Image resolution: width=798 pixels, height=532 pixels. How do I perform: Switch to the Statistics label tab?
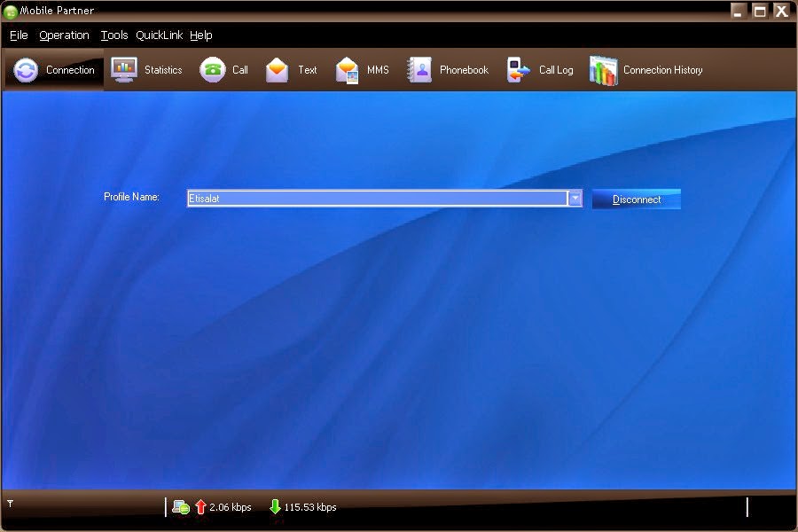coord(163,70)
